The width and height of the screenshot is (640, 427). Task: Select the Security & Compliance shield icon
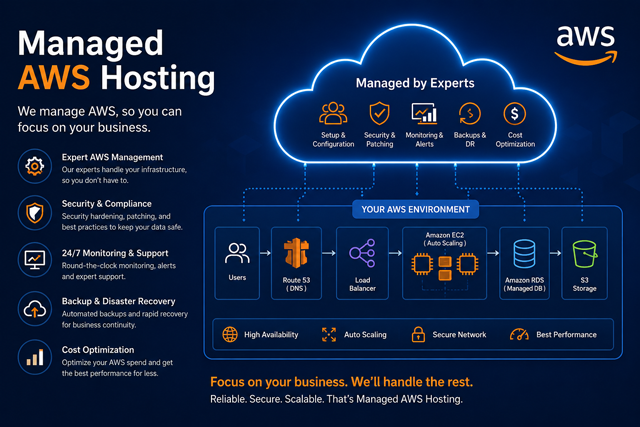pos(35,213)
